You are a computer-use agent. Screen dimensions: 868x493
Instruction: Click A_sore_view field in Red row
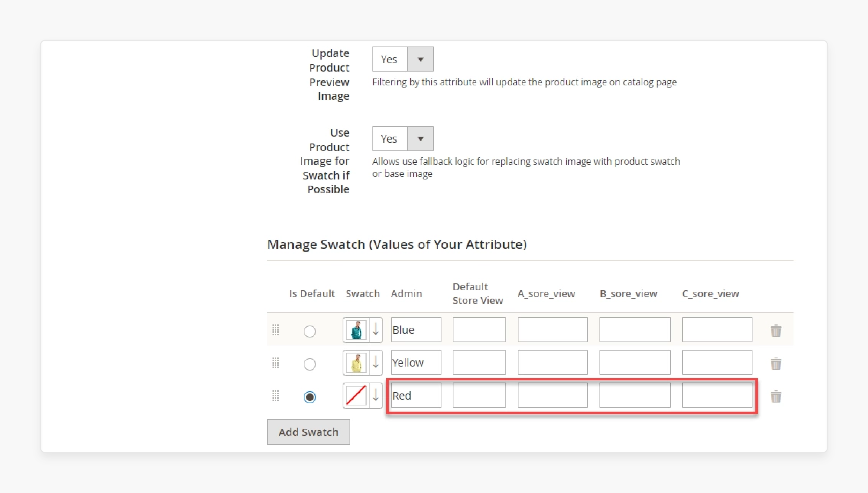pos(553,395)
